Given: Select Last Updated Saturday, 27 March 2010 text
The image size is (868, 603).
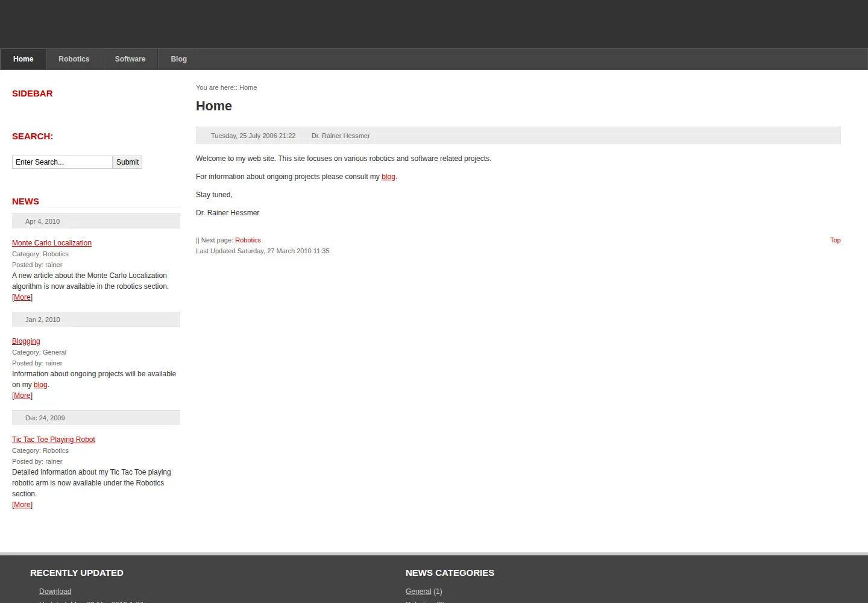Looking at the screenshot, I should [263, 251].
